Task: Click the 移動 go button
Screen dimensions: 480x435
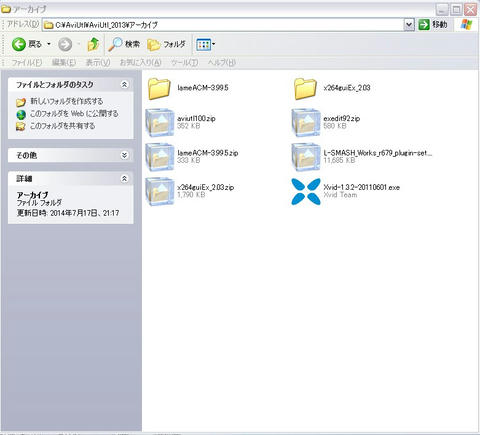Action: click(x=433, y=24)
